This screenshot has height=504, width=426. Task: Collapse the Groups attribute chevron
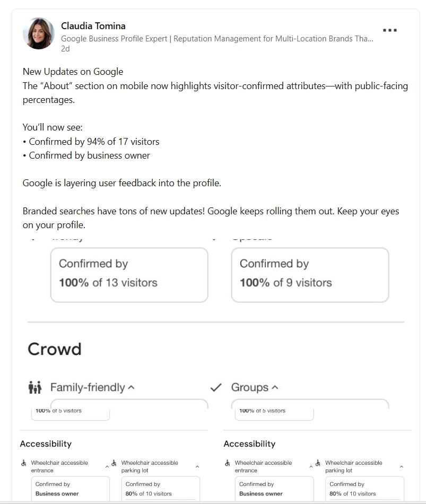(x=275, y=388)
